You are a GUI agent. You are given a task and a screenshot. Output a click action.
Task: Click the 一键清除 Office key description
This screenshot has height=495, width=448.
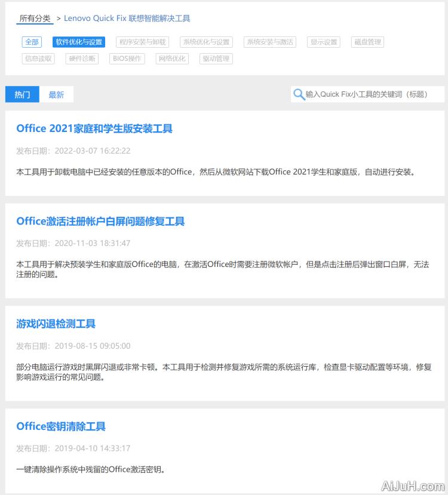pyautogui.click(x=91, y=469)
